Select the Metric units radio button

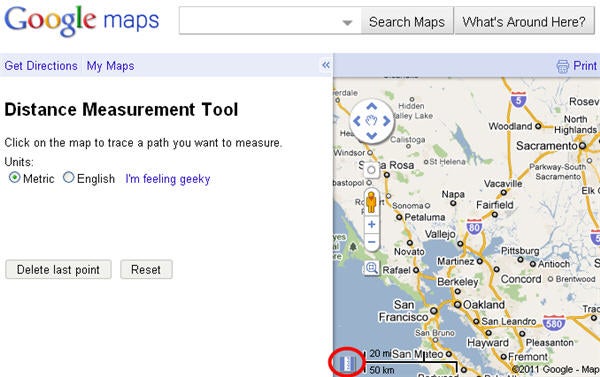pos(15,177)
